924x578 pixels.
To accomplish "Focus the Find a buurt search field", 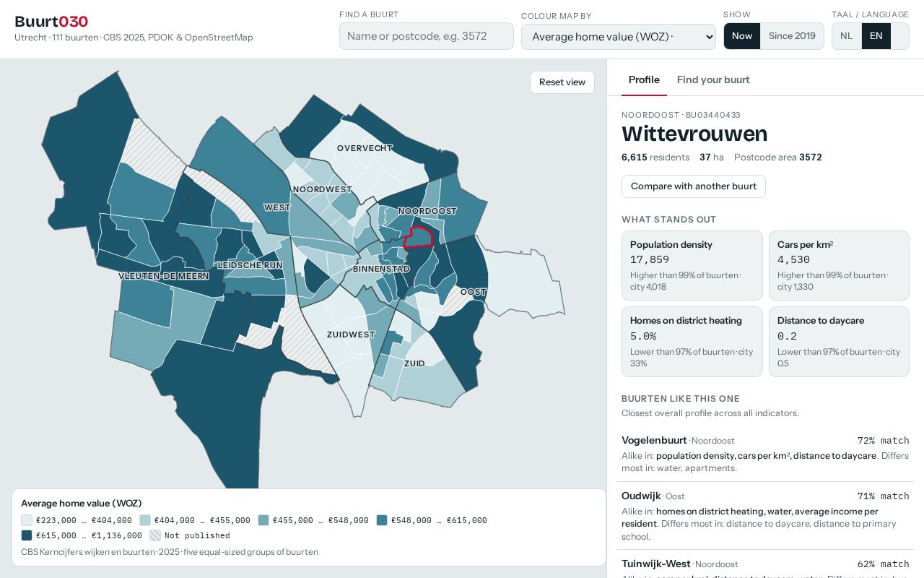I will [427, 36].
